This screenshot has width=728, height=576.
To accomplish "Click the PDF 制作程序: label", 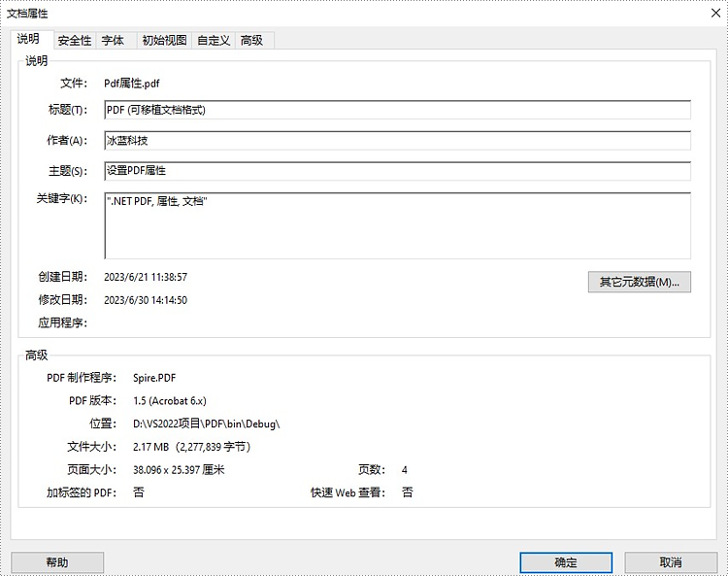I will [x=82, y=378].
